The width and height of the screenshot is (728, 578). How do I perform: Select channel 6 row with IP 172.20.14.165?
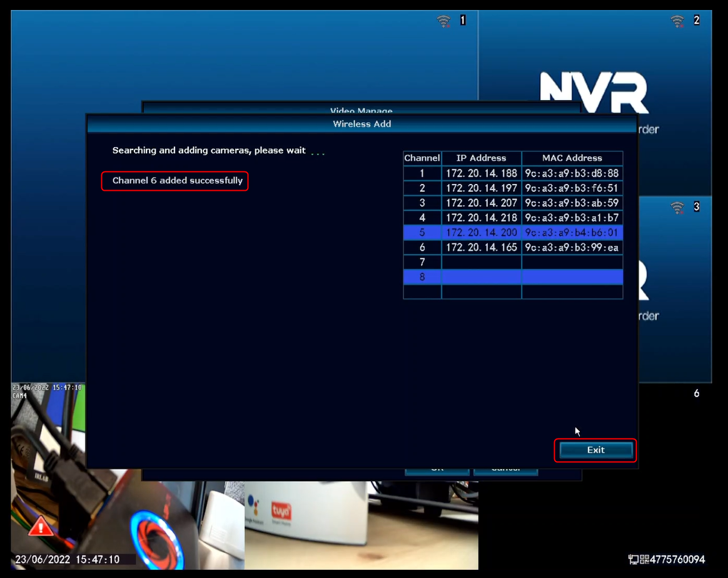coord(513,247)
